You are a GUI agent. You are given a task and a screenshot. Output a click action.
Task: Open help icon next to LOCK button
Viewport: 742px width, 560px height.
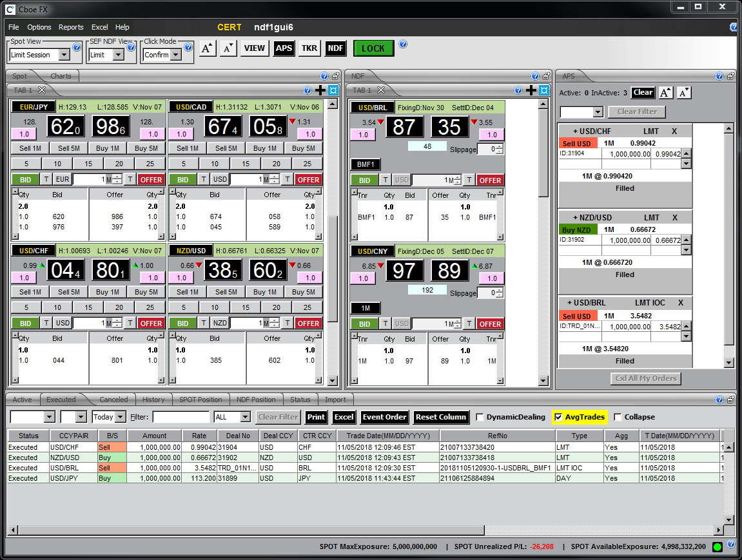click(x=403, y=44)
